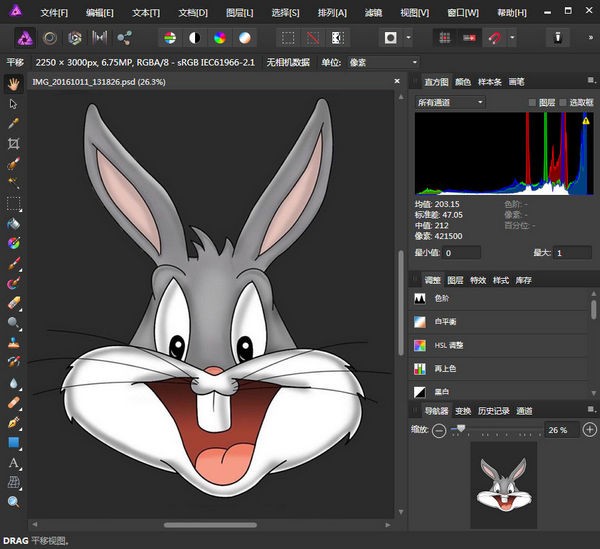Image resolution: width=600 pixels, height=549 pixels.
Task: Enable the 图层 checkbox in histogram panel
Action: point(532,103)
